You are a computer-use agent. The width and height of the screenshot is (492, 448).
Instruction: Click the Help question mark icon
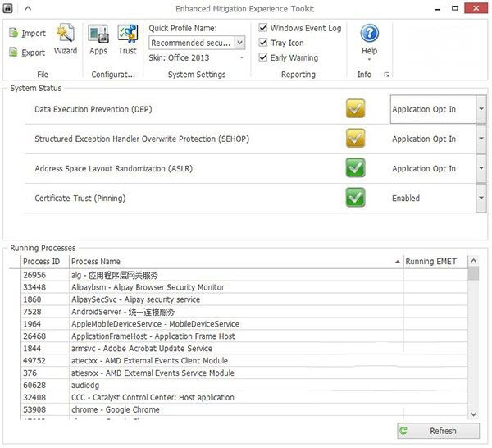pyautogui.click(x=369, y=34)
